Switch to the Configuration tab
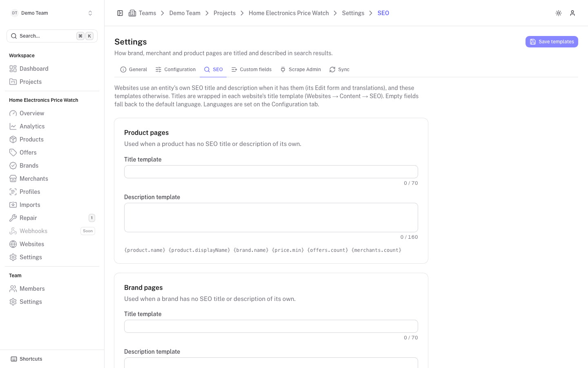The width and height of the screenshot is (588, 368). coord(176,70)
